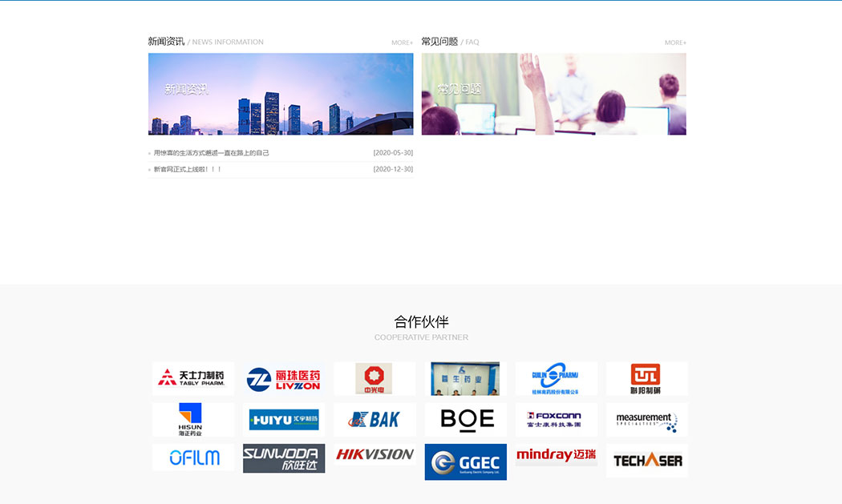Select the Mindray 迈瑞 logo
This screenshot has width=842, height=504.
(x=557, y=454)
